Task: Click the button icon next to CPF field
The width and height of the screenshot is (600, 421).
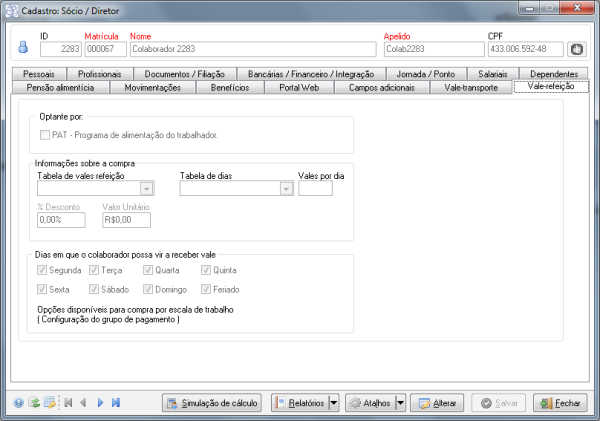Action: [576, 48]
